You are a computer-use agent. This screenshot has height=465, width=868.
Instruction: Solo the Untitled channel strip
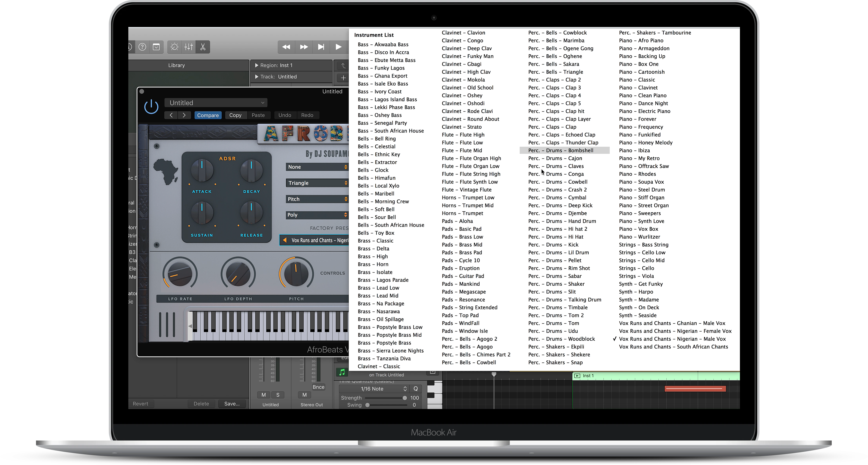click(x=278, y=395)
